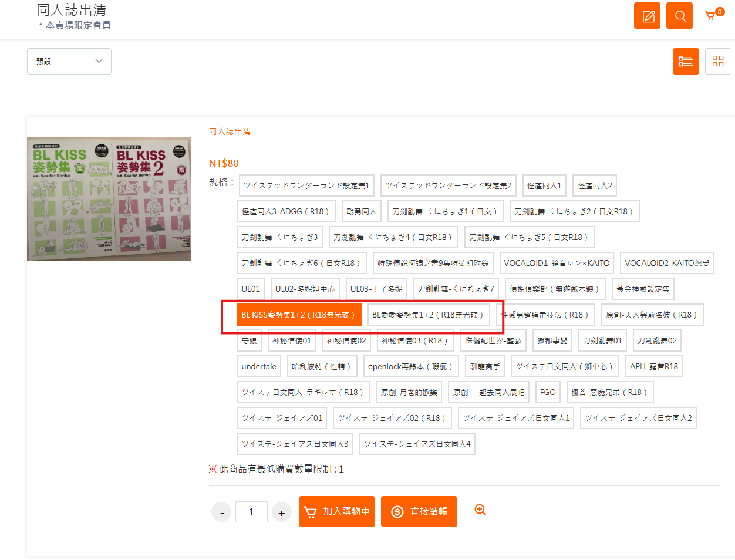The width and height of the screenshot is (735, 560).
Task: Click 加入購物車 add to cart button
Action: 337,511
